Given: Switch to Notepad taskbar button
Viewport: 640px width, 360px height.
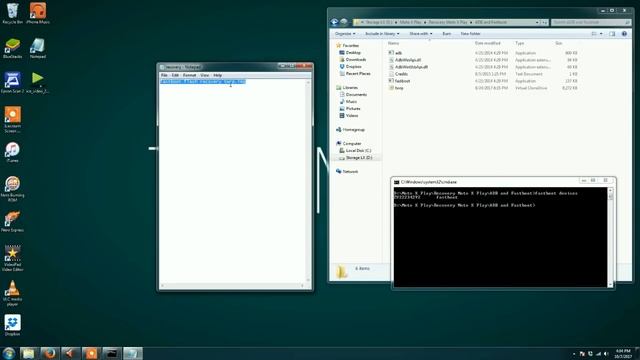Looking at the screenshot, I should 133,353.
